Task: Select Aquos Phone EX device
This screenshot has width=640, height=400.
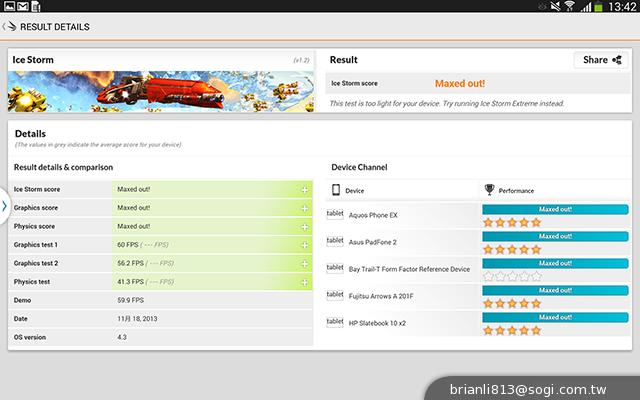Action: pos(373,215)
